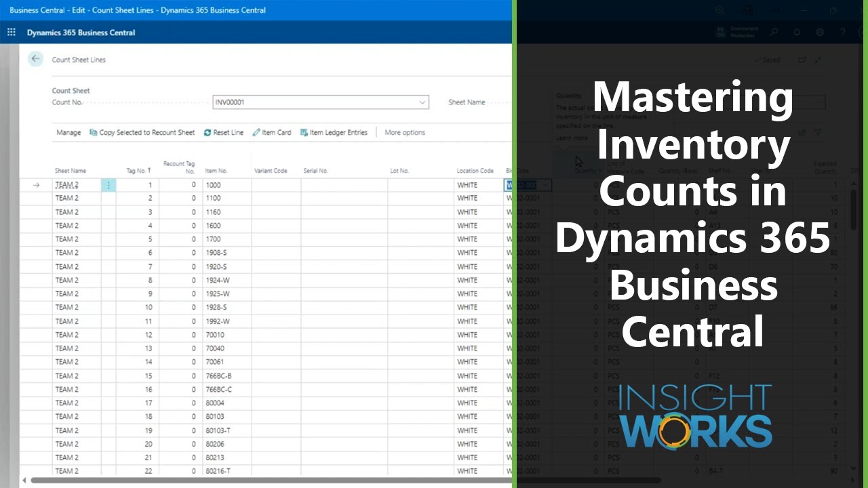Image resolution: width=868 pixels, height=488 pixels.
Task: Open More options in the action bar
Action: coord(405,132)
